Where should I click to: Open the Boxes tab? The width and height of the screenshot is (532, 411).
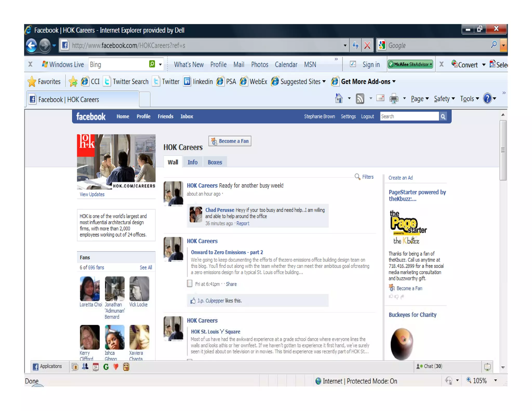click(215, 162)
